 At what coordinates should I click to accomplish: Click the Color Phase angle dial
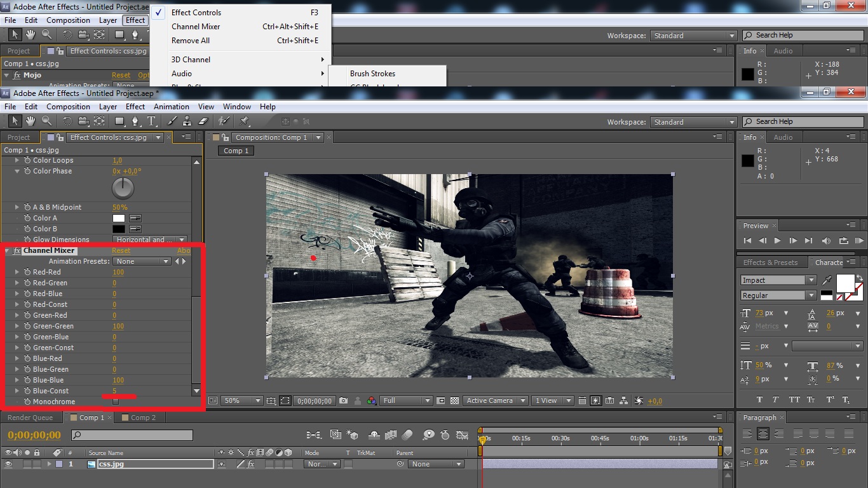tap(123, 187)
